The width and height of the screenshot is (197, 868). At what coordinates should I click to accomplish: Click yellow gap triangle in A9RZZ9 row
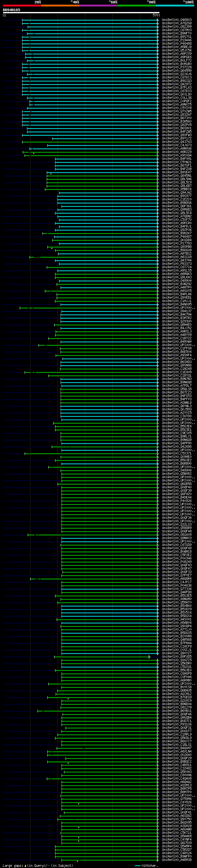pos(34,153)
